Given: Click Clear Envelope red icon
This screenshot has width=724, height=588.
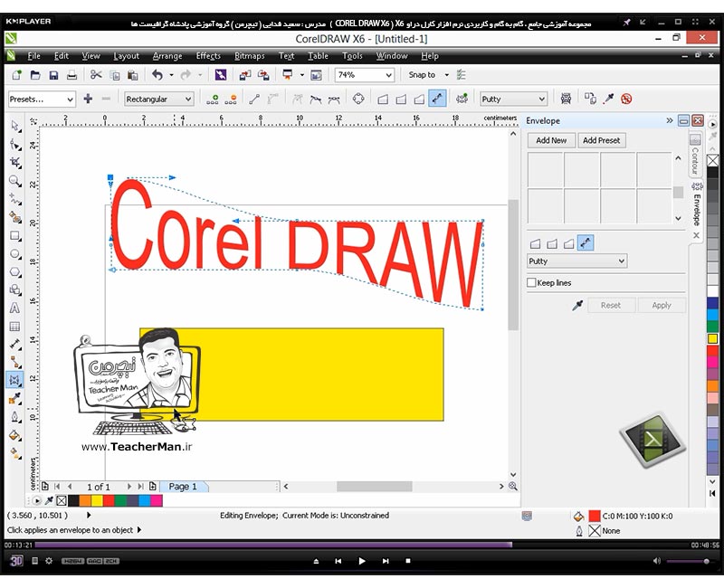Looking at the screenshot, I should [x=626, y=99].
